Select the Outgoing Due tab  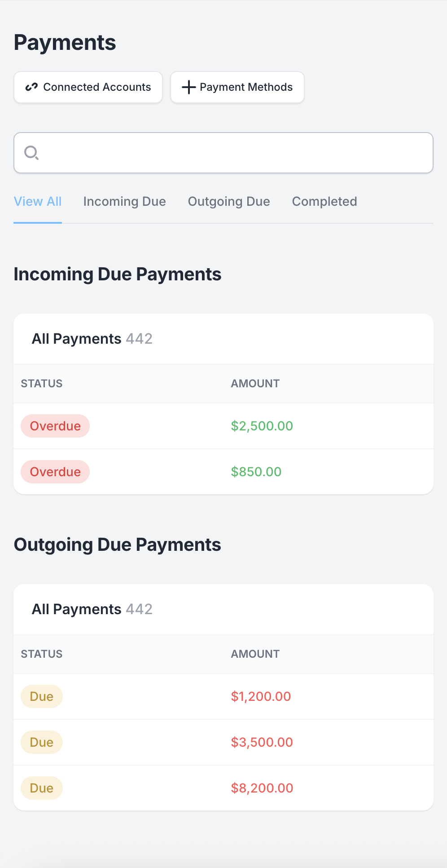[x=228, y=201]
